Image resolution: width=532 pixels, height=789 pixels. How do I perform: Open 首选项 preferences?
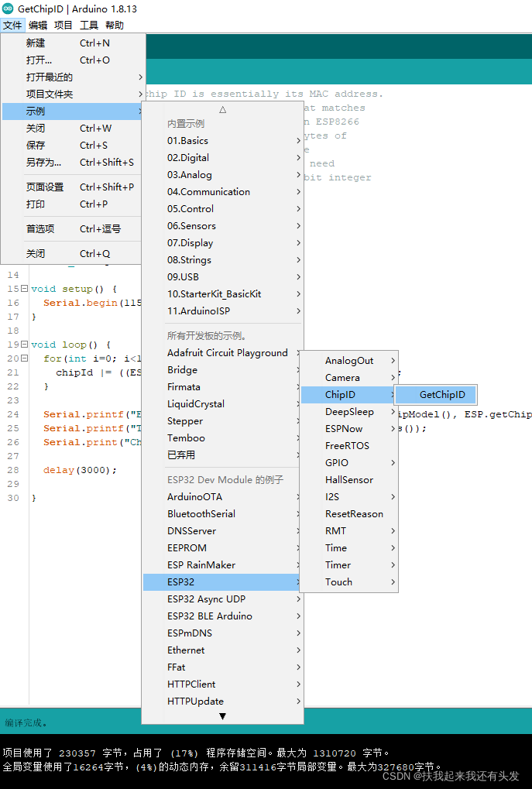pos(73,229)
